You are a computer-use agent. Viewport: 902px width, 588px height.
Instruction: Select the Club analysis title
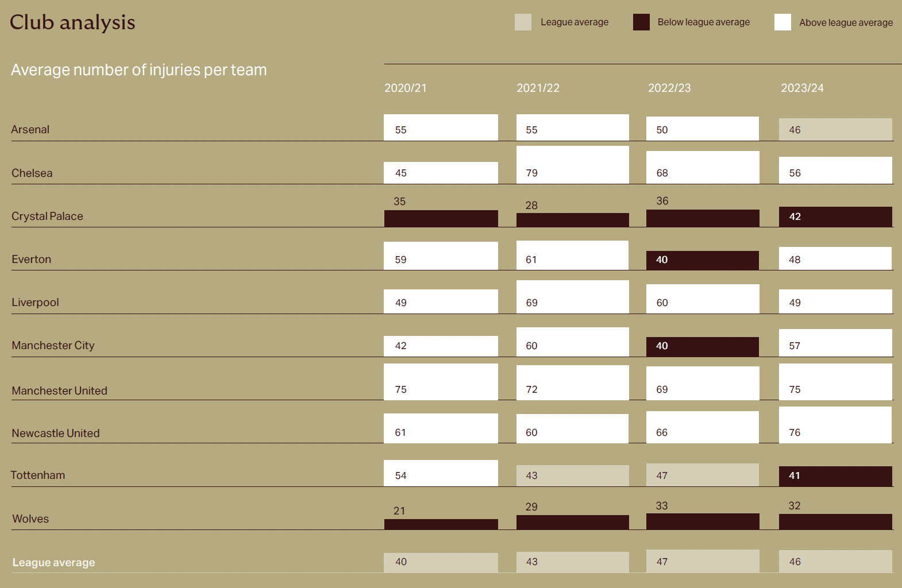(72, 22)
